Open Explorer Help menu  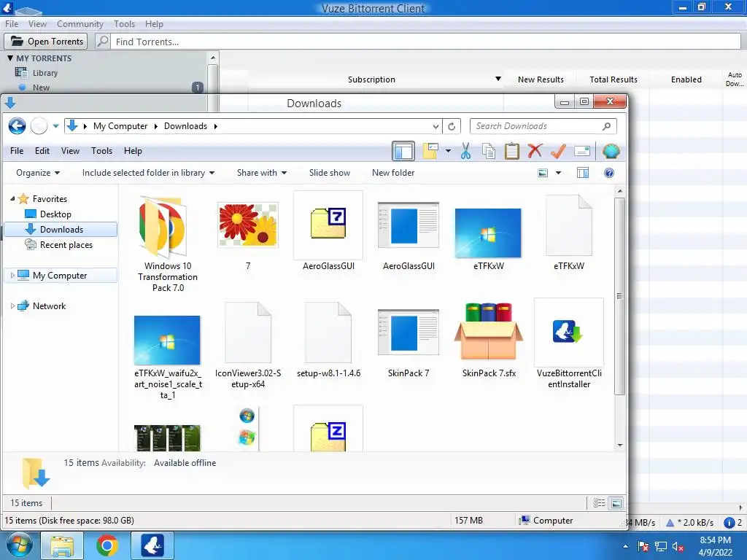coord(133,151)
